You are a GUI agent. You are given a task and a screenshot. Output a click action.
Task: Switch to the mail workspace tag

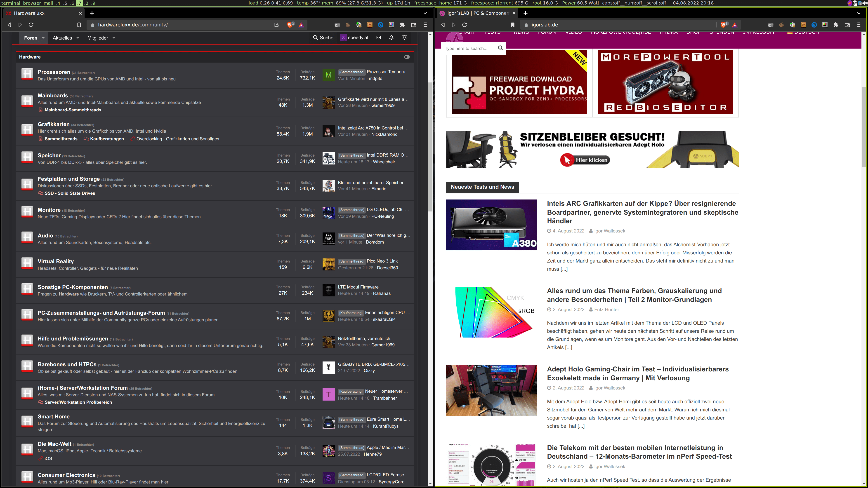[x=49, y=3]
